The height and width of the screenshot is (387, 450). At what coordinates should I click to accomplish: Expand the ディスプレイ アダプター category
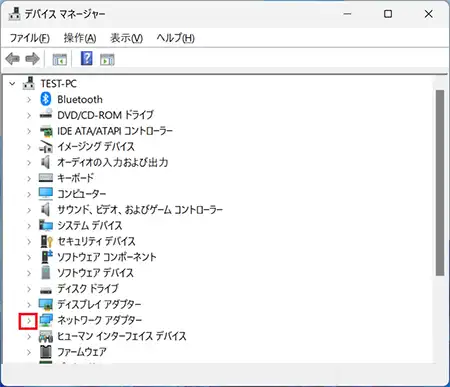click(x=29, y=305)
